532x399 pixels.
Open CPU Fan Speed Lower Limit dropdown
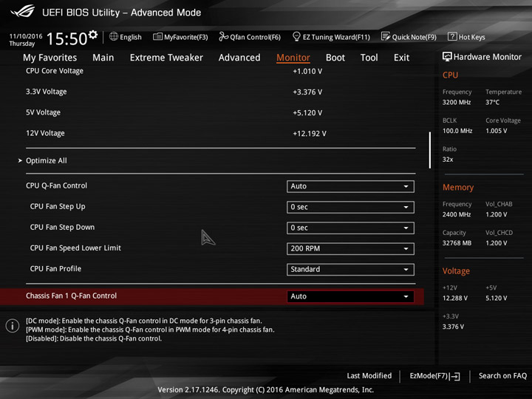[x=350, y=249]
